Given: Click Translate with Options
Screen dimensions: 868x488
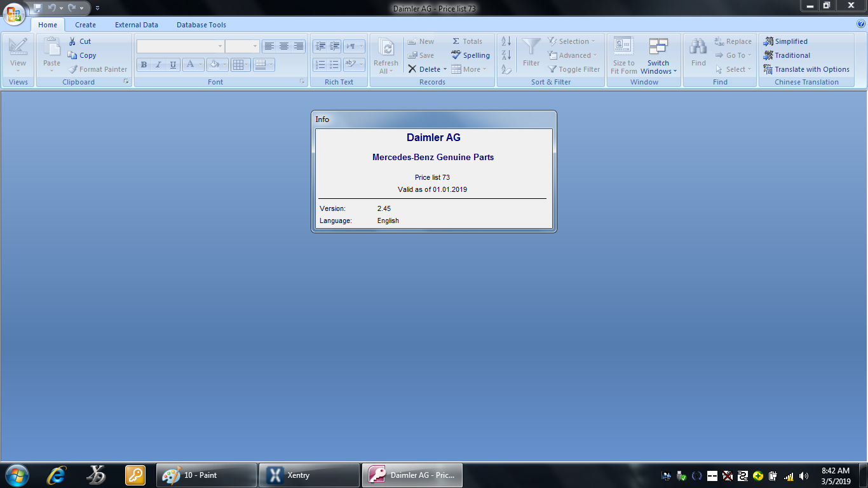Looking at the screenshot, I should [806, 69].
